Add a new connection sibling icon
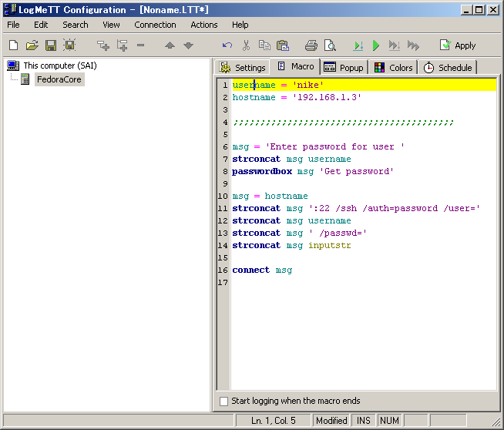The image size is (504, 430). [103, 45]
